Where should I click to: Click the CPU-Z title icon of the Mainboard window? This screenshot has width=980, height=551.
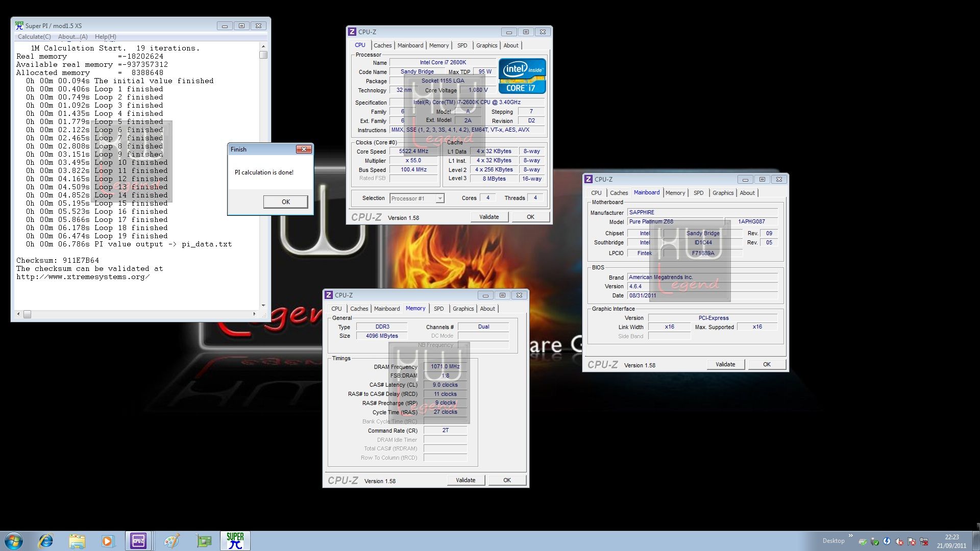(589, 179)
